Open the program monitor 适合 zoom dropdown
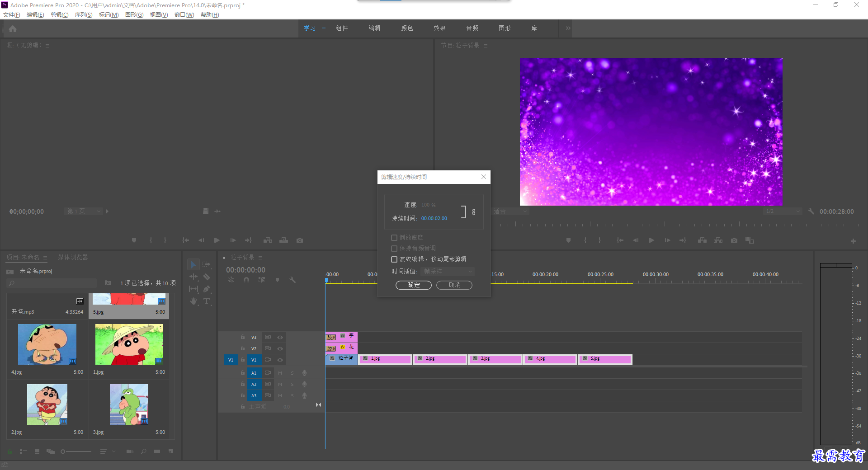 pyautogui.click(x=510, y=211)
